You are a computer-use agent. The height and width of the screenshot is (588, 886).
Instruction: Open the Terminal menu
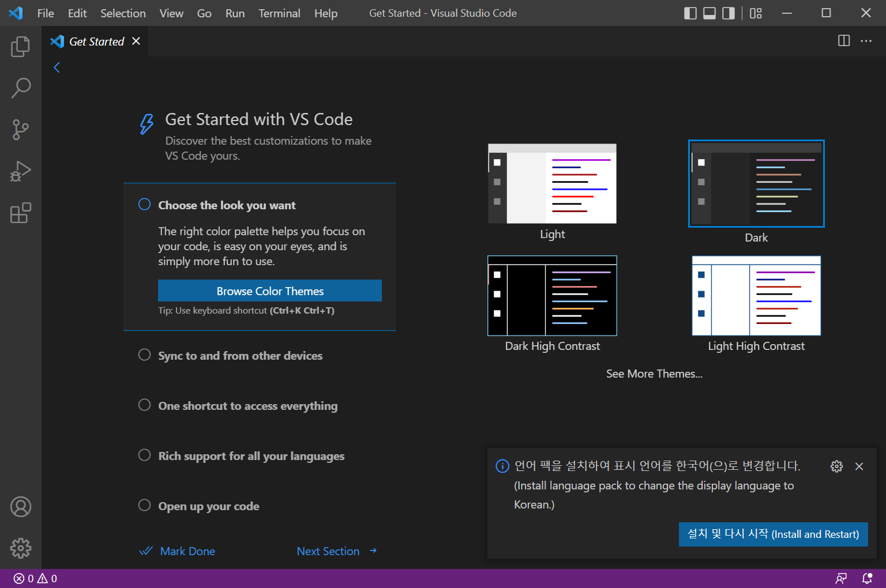pos(279,13)
